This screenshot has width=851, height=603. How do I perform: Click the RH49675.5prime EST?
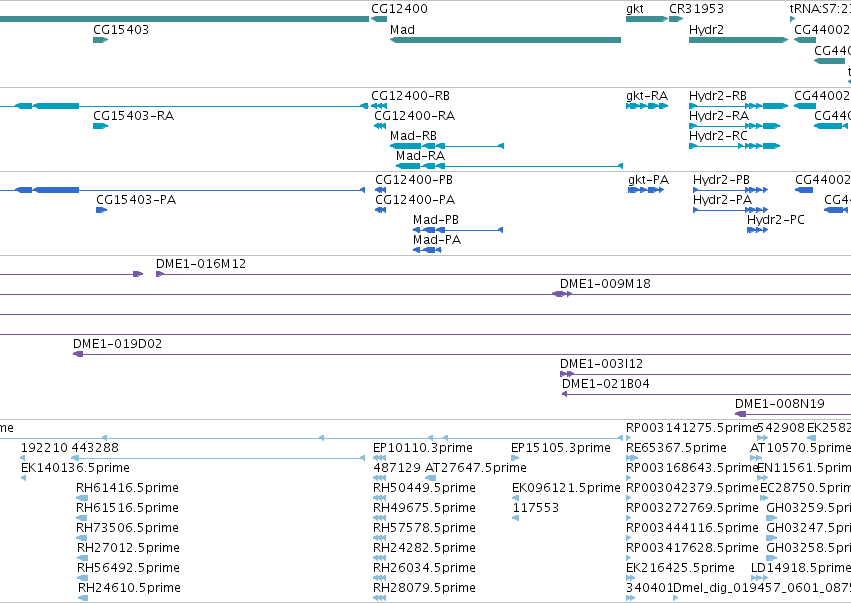coord(379,518)
